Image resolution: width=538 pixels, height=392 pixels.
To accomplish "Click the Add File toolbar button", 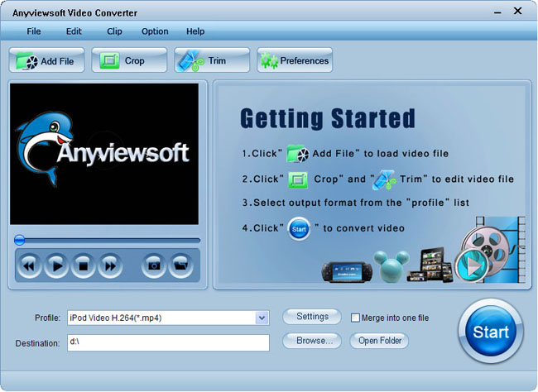I will (46, 60).
